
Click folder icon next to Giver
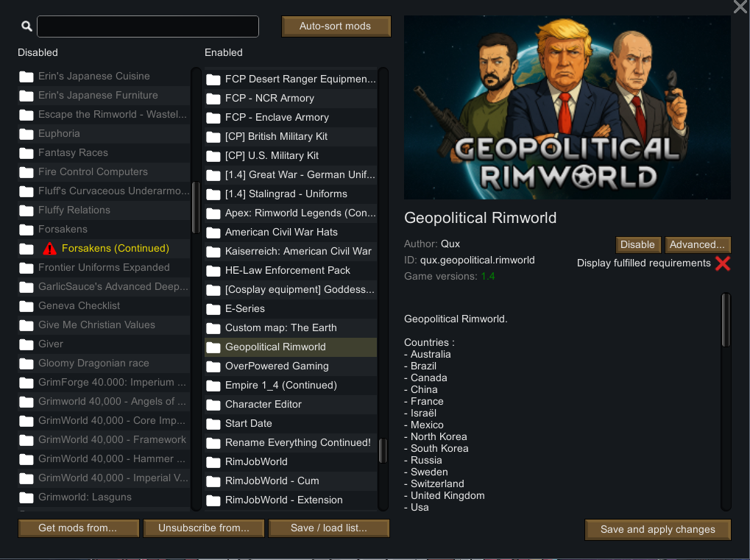pos(26,344)
